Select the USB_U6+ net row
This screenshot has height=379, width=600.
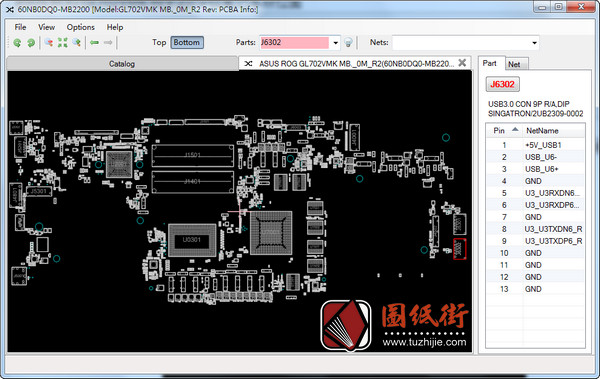(x=536, y=169)
